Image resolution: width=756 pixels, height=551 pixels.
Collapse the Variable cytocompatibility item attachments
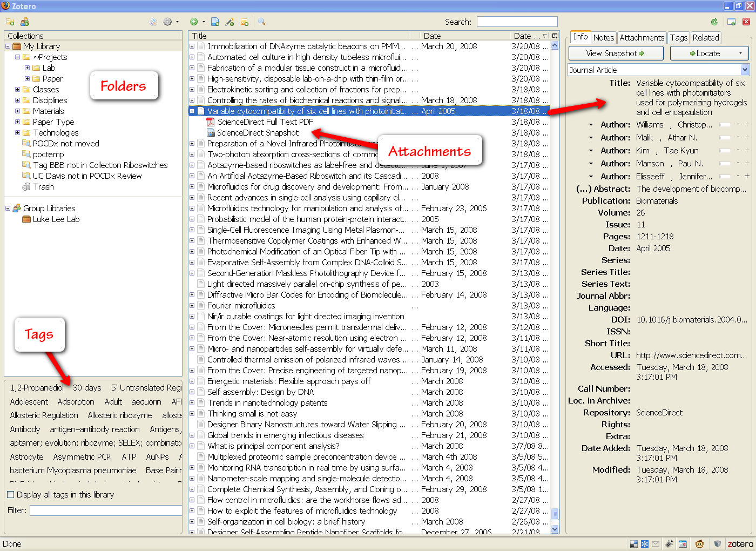tap(192, 111)
